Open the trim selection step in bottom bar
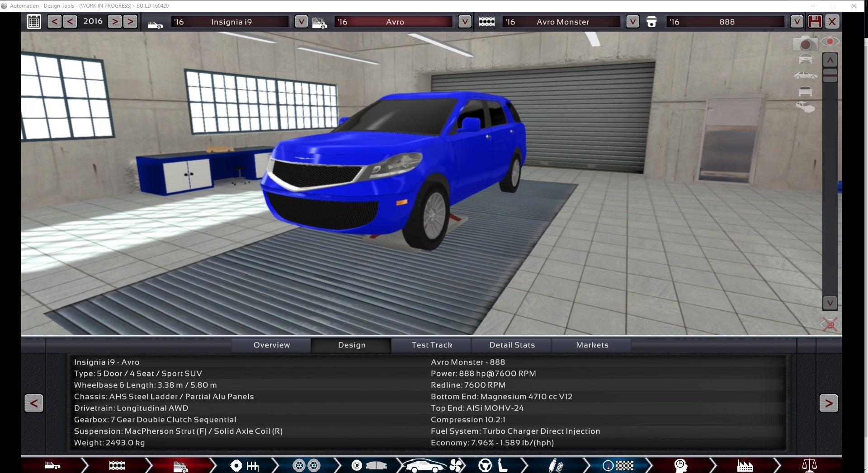868x473 pixels. point(180,466)
